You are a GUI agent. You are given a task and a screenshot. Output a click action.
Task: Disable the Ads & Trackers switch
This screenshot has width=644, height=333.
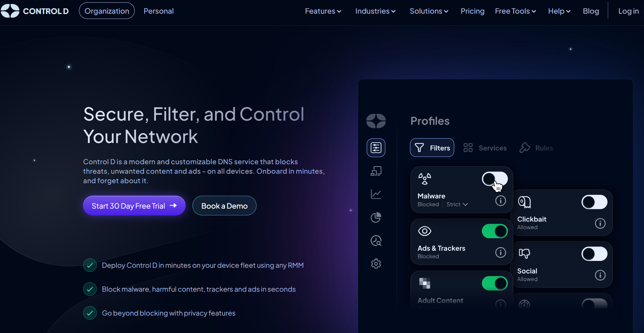(x=495, y=231)
